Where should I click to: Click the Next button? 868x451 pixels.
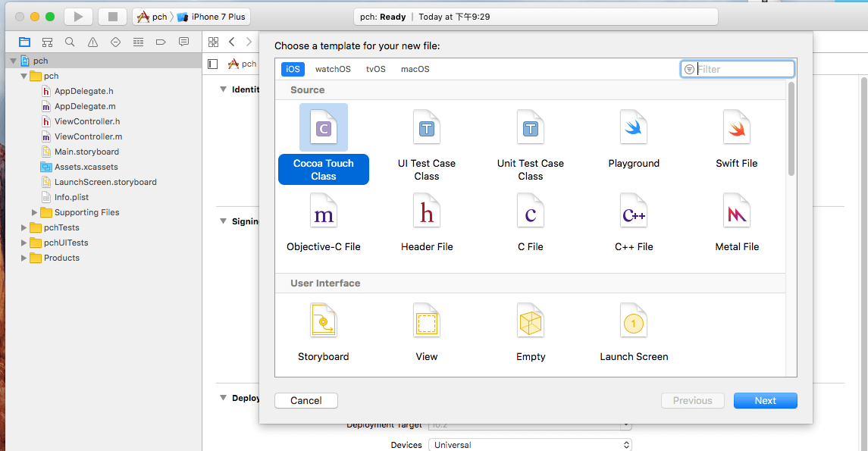(x=765, y=400)
